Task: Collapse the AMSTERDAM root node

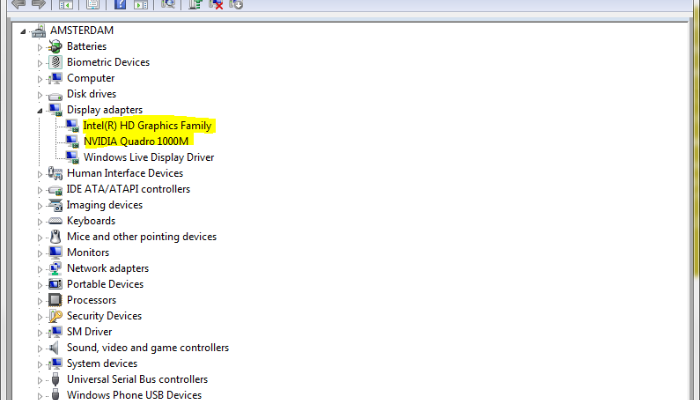Action: (24, 30)
